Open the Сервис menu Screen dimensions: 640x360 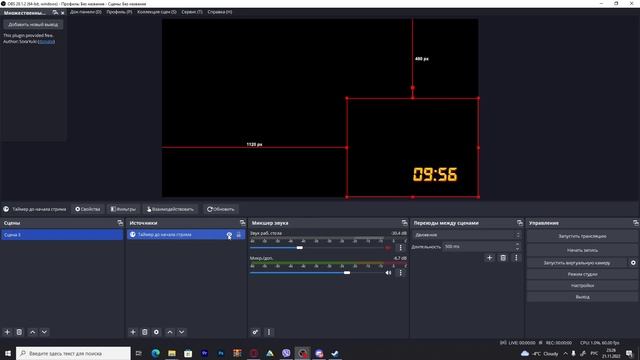[192, 12]
